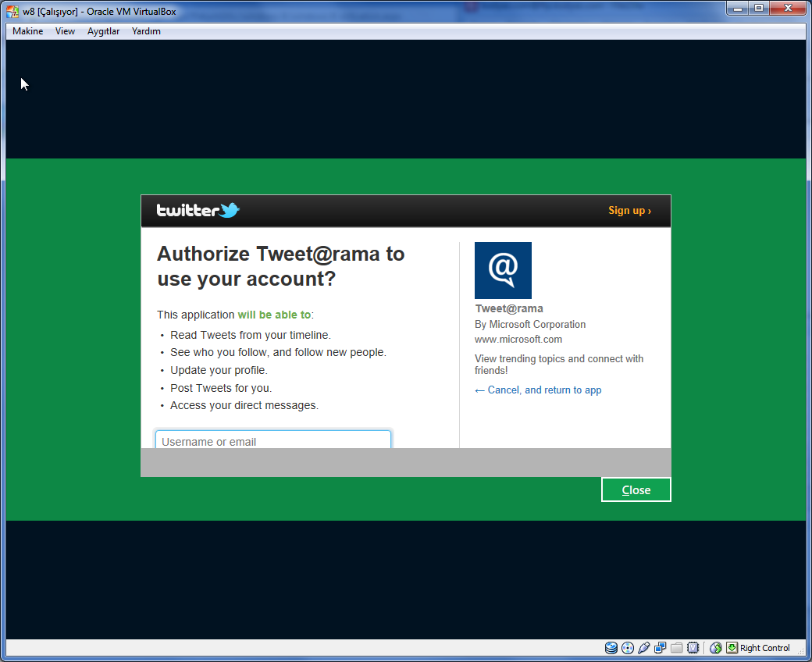Minimize the VirtualBox window
Image resolution: width=812 pixels, height=662 pixels.
737,9
